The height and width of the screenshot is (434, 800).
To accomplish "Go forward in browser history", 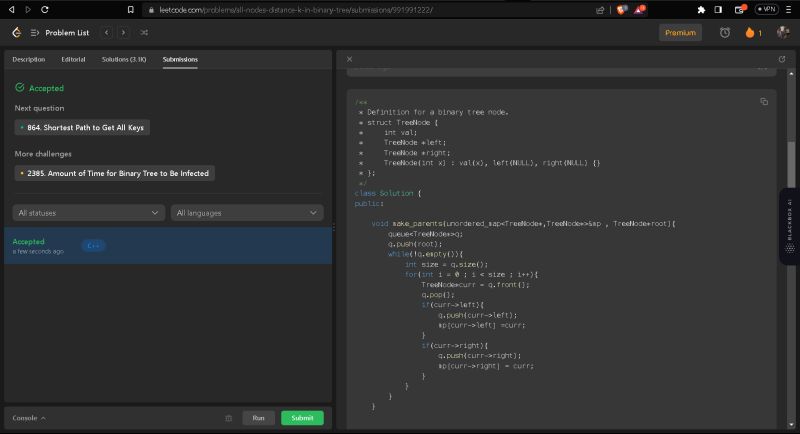I will 28,10.
